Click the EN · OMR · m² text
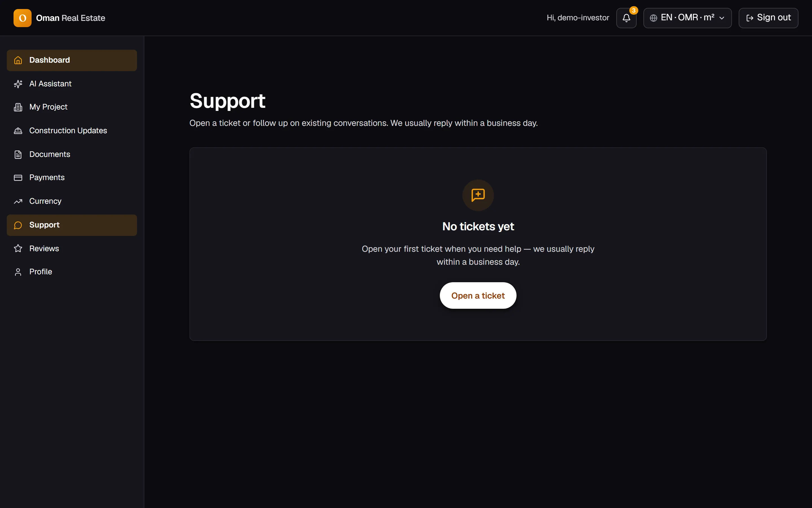This screenshot has height=508, width=812. [687, 17]
